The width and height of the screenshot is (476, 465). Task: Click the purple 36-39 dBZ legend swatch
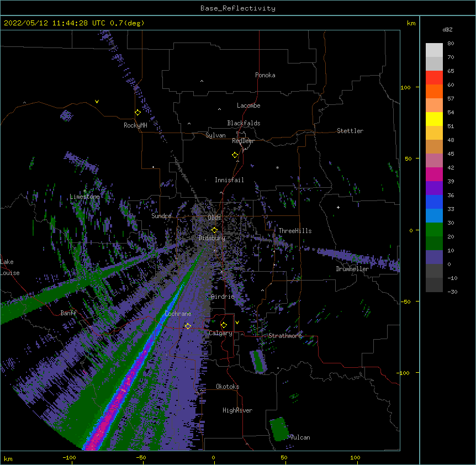pos(434,188)
